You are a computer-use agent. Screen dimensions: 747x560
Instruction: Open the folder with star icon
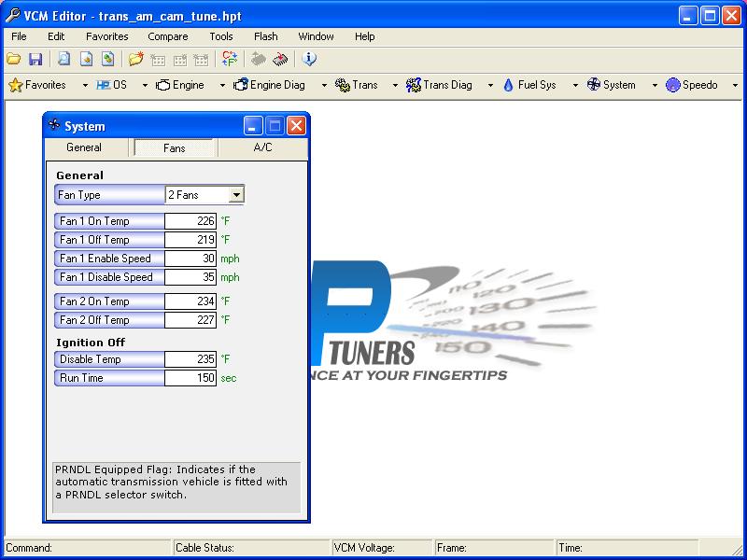coord(135,59)
